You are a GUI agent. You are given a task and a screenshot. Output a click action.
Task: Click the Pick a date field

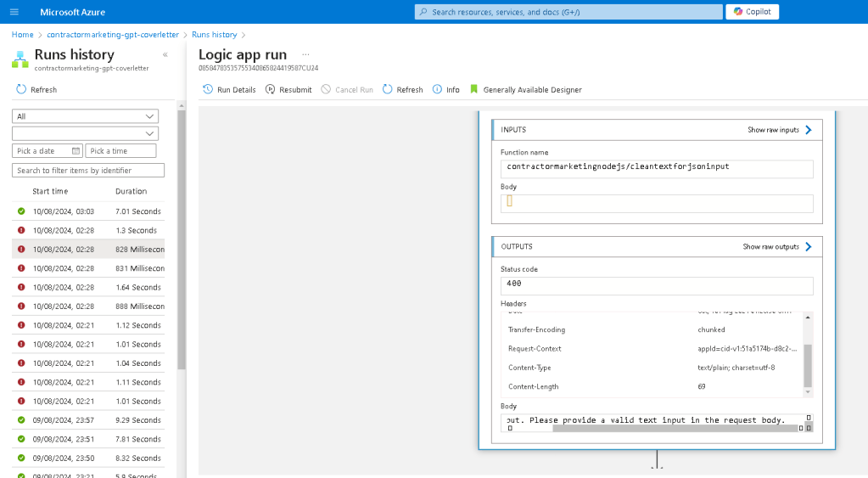48,150
